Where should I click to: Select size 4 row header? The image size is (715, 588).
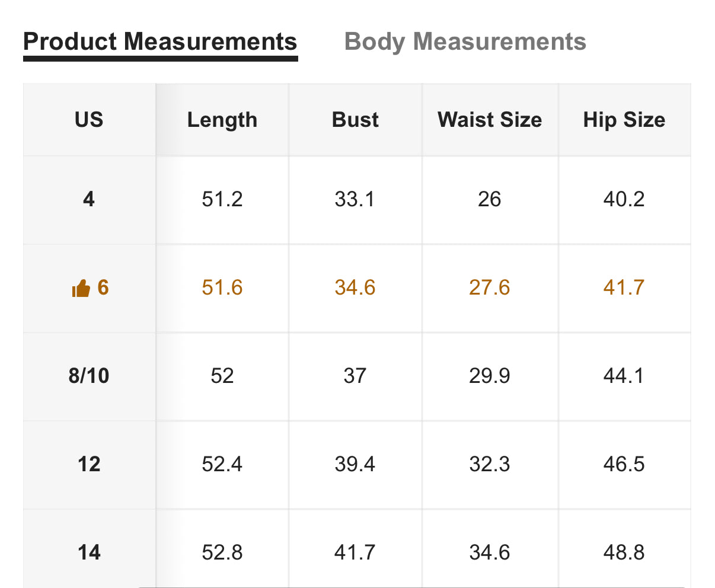coord(89,199)
